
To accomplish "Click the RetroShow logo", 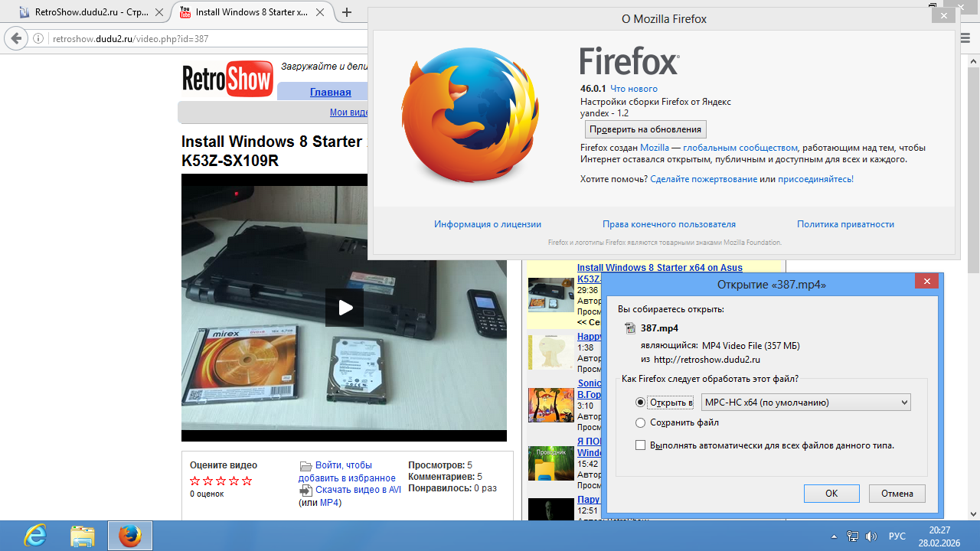I will (227, 79).
